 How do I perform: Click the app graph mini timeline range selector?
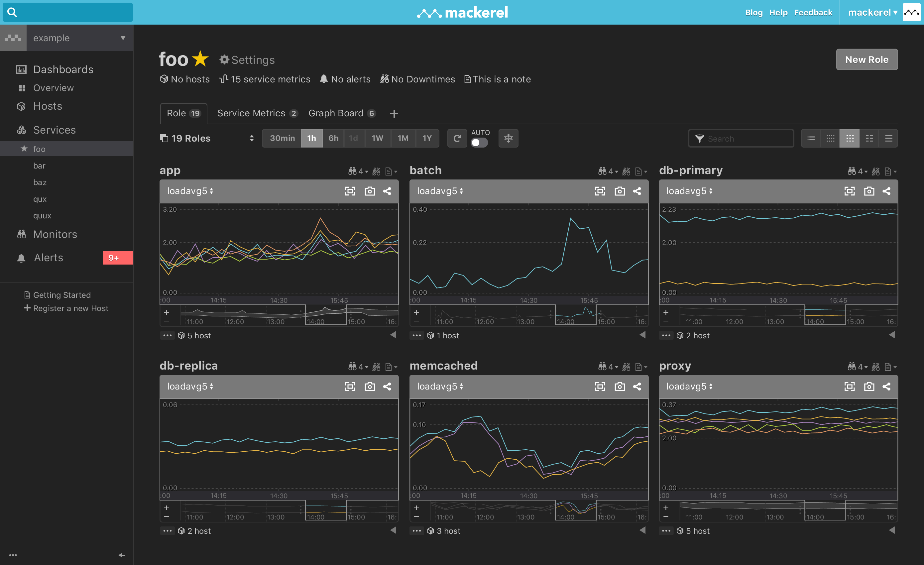tap(325, 315)
